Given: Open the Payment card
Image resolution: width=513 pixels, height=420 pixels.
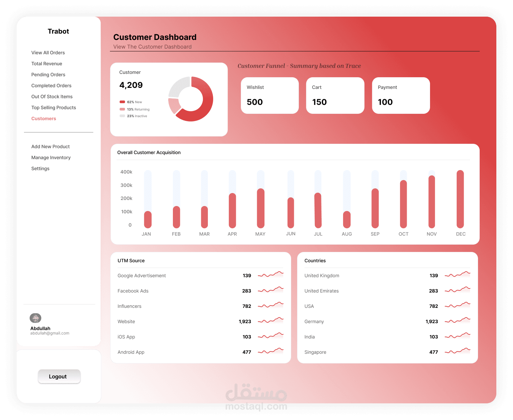Looking at the screenshot, I should [401, 96].
